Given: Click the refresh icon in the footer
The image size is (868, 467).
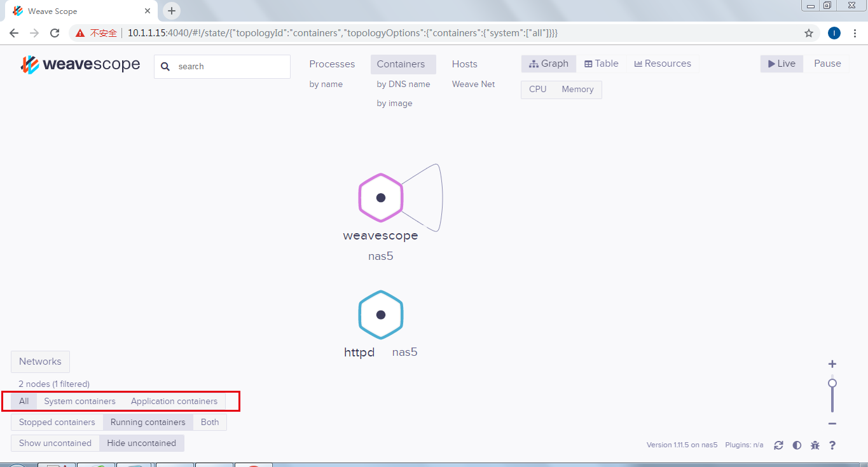Looking at the screenshot, I should point(778,445).
